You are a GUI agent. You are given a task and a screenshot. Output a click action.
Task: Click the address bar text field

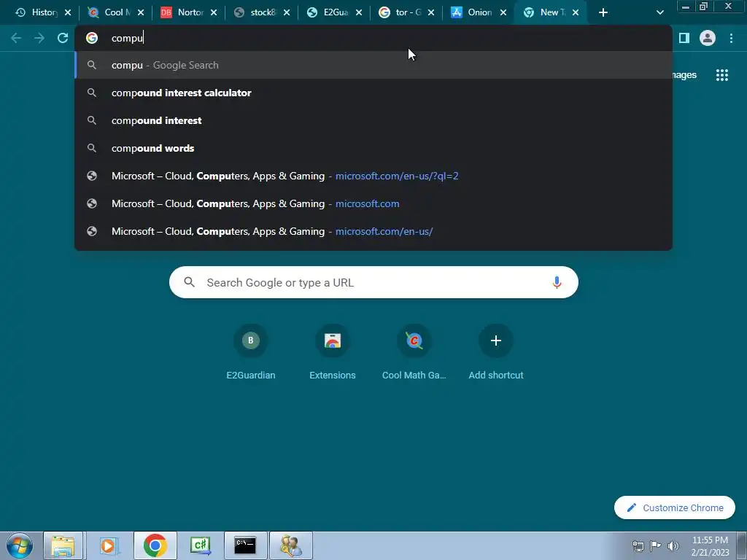point(373,38)
